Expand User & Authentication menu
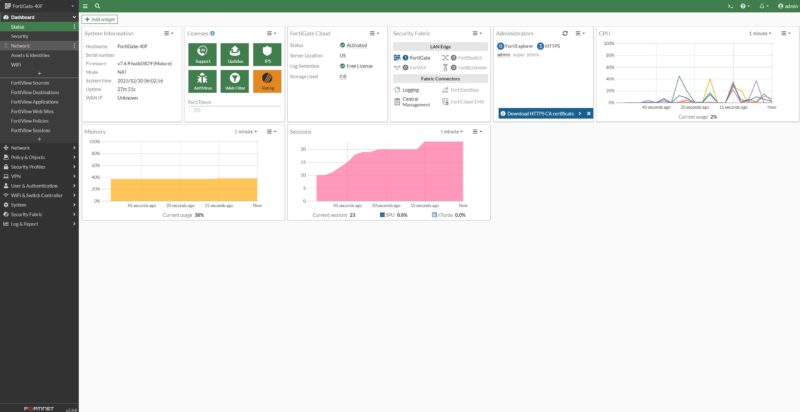Viewport: 800px width, 412px height. pos(39,186)
